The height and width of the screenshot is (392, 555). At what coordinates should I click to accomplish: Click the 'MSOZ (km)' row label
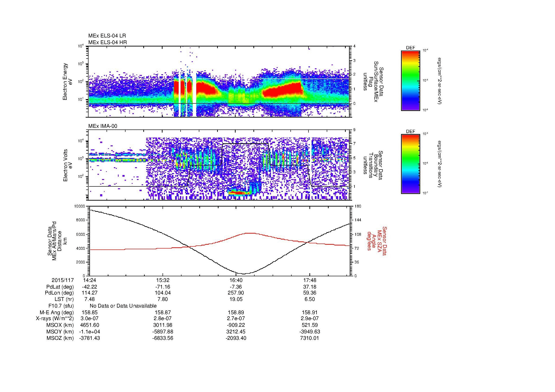point(60,338)
